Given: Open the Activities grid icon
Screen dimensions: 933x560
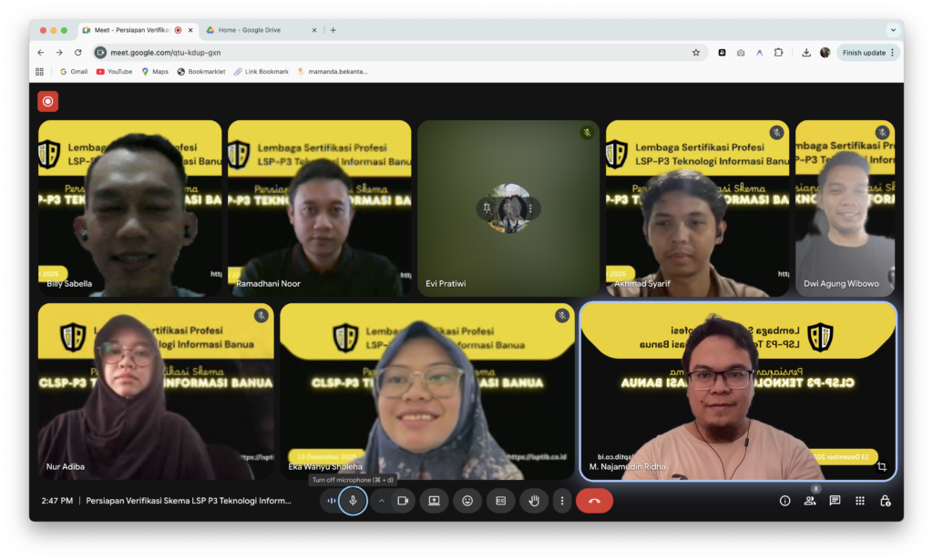Looking at the screenshot, I should [859, 500].
